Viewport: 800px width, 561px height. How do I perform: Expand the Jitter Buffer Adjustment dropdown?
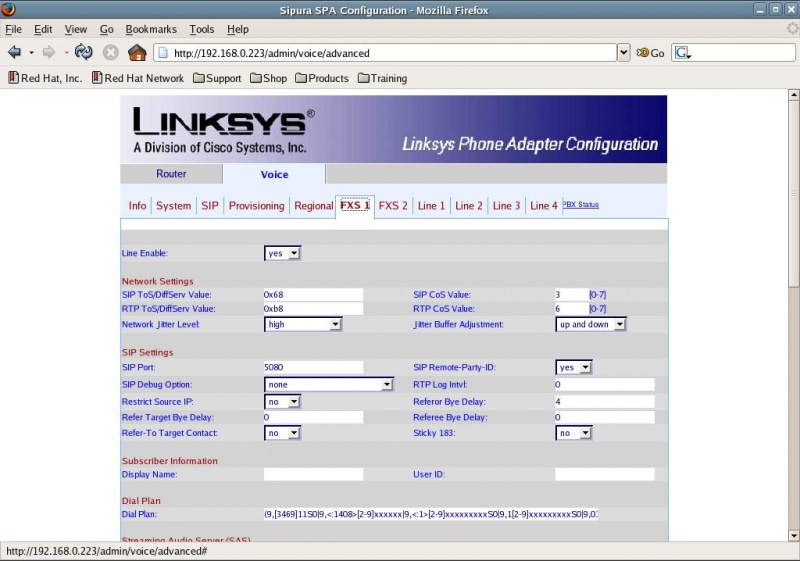591,324
